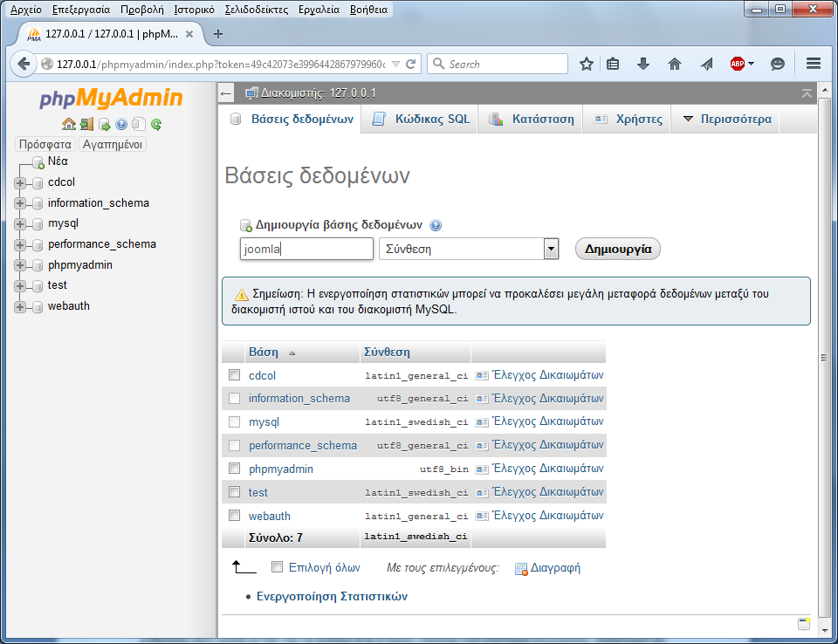Click the Πρόσφατα recent button
This screenshot has height=644, width=838.
click(45, 144)
